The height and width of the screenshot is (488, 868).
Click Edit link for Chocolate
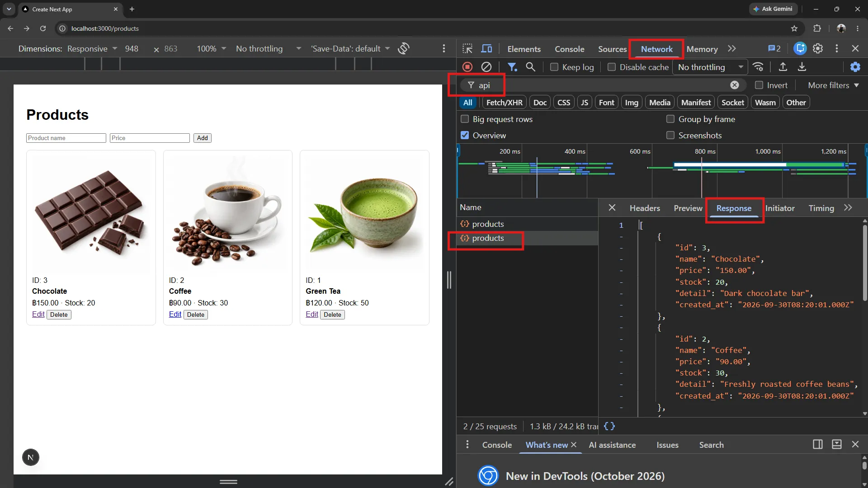point(38,314)
